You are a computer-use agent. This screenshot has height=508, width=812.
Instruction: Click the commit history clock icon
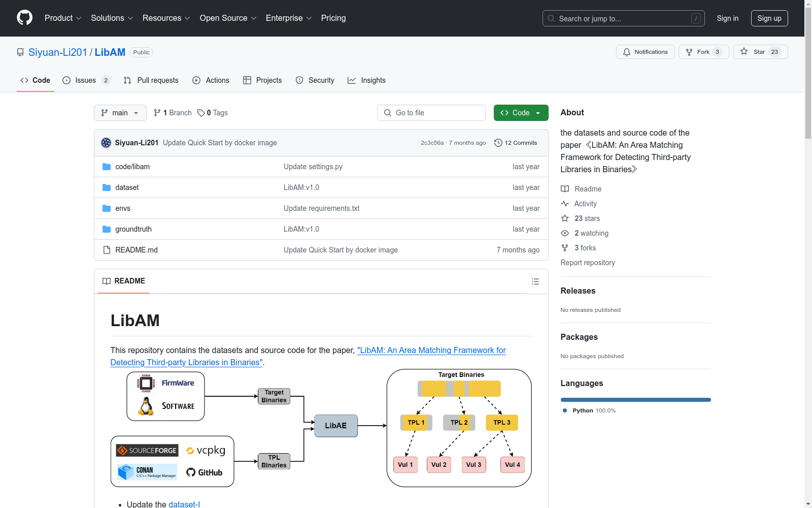[498, 143]
